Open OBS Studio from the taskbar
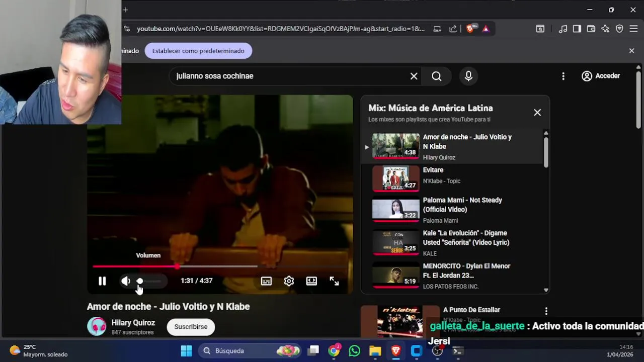The width and height of the screenshot is (644, 362). pos(437,351)
